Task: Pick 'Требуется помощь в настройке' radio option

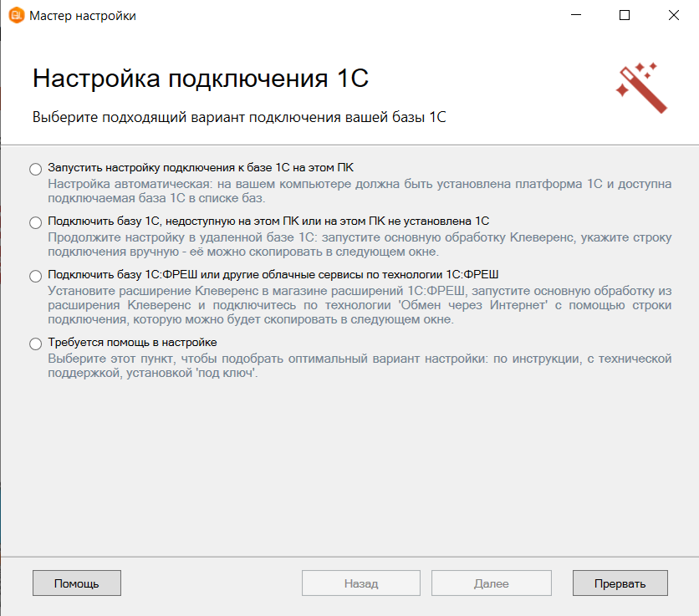Action: coord(35,344)
